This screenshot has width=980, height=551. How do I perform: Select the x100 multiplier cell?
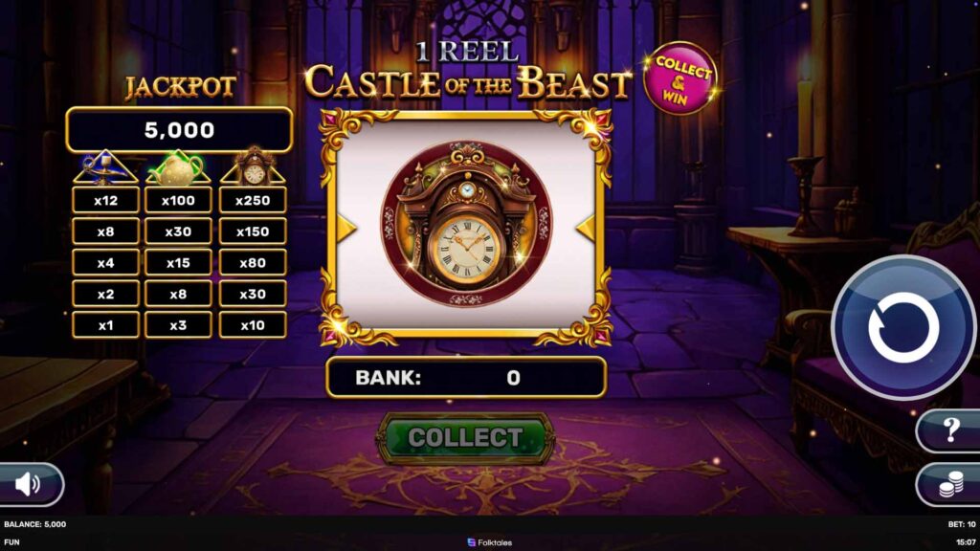click(x=178, y=201)
